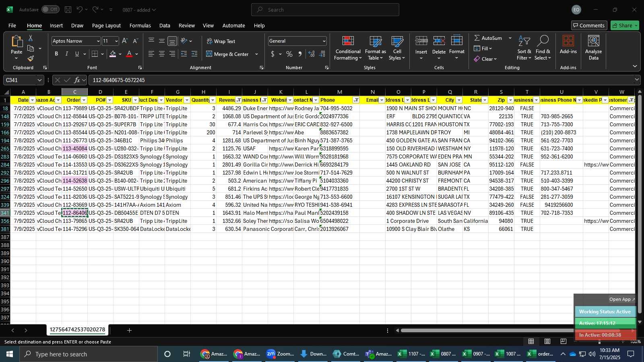
Task: Open the File menu
Action: pos(12,25)
